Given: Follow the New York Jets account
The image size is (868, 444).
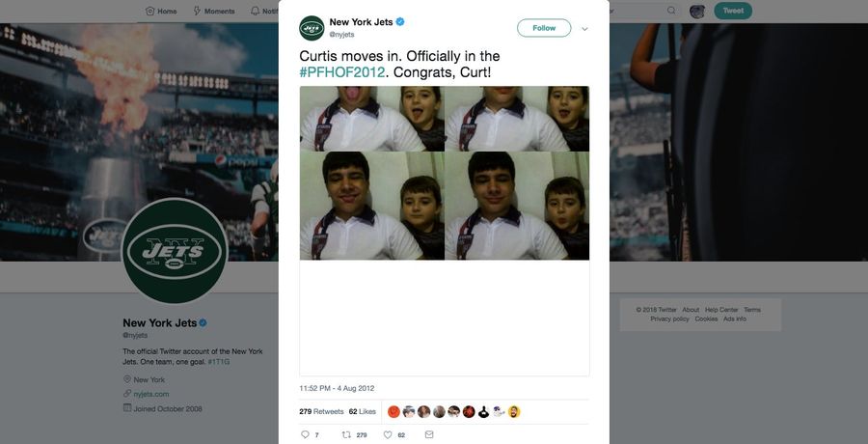Looking at the screenshot, I should pyautogui.click(x=544, y=28).
